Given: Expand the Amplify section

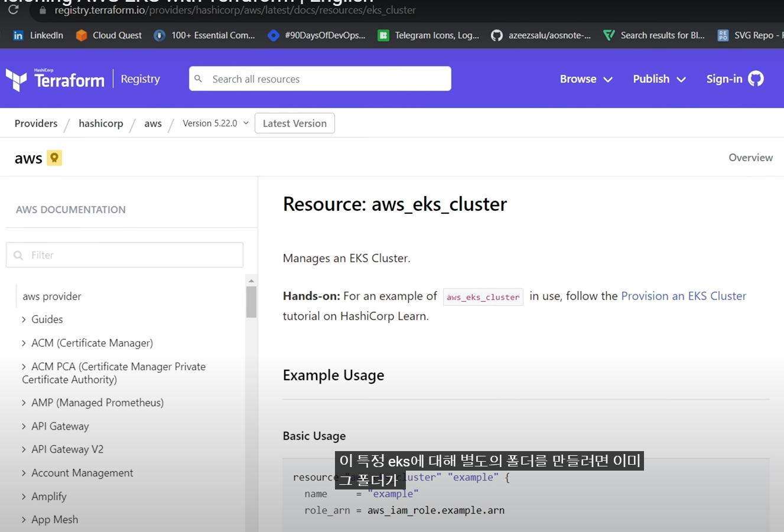Looking at the screenshot, I should pyautogui.click(x=44, y=497).
